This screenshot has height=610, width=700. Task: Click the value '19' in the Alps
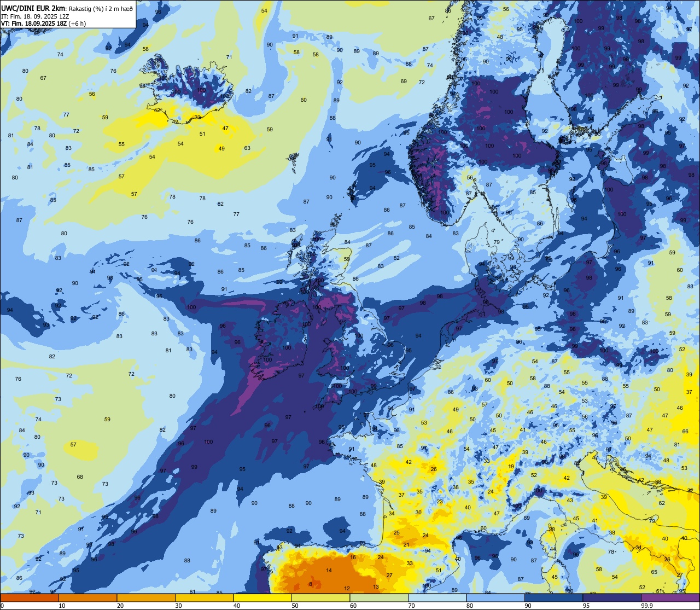pos(511,467)
